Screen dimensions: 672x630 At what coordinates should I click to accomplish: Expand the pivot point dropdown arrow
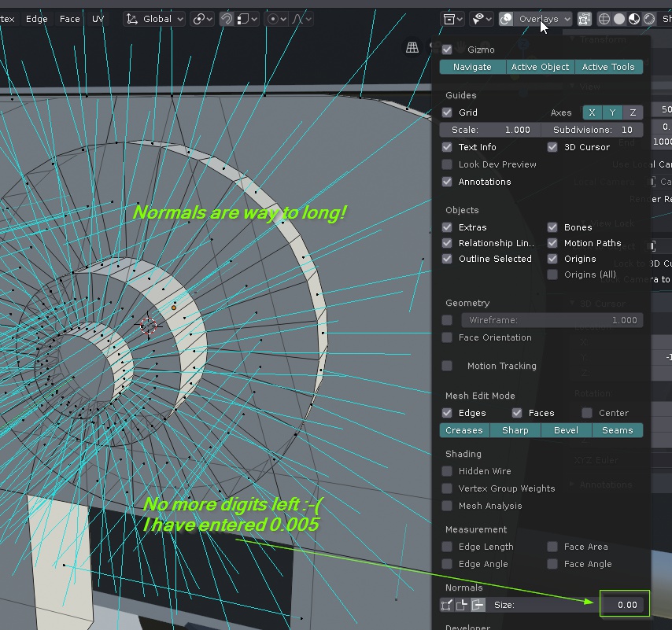[x=209, y=20]
